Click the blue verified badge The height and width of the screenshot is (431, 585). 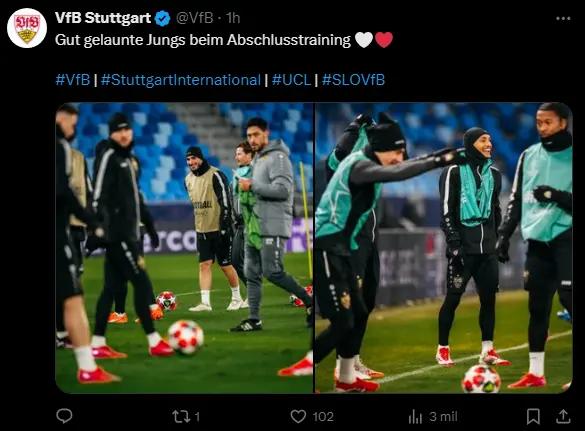coord(163,18)
